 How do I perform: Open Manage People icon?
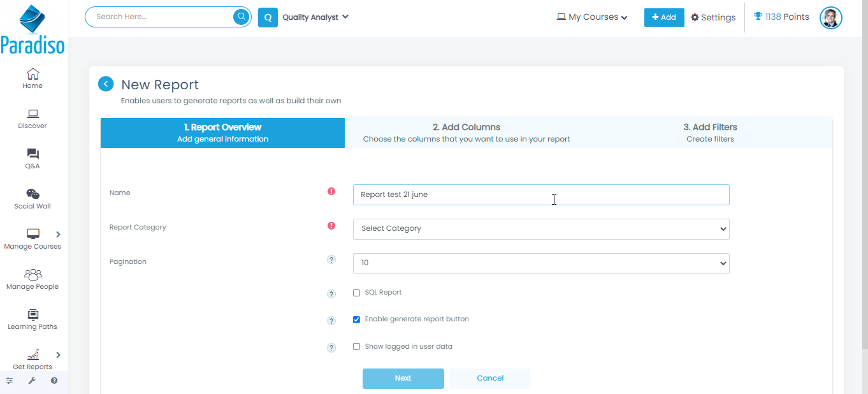tap(33, 275)
